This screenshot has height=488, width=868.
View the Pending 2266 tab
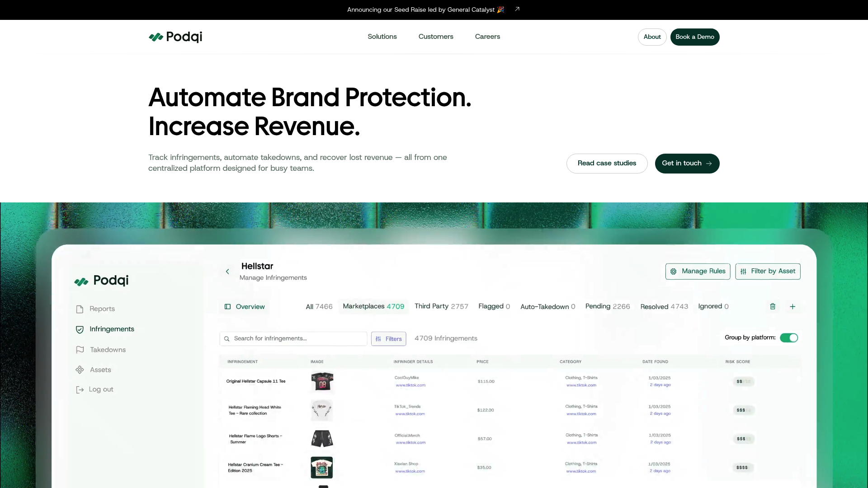pyautogui.click(x=608, y=306)
